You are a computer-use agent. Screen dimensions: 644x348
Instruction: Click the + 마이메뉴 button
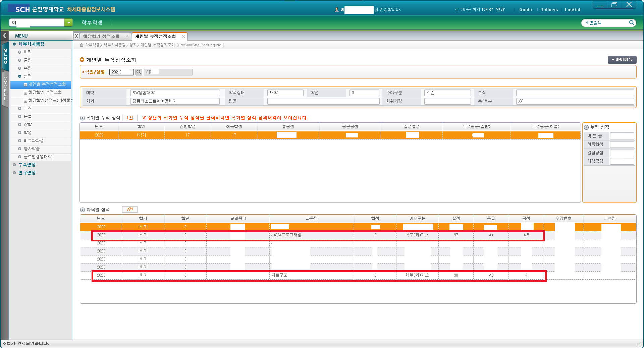pos(622,60)
